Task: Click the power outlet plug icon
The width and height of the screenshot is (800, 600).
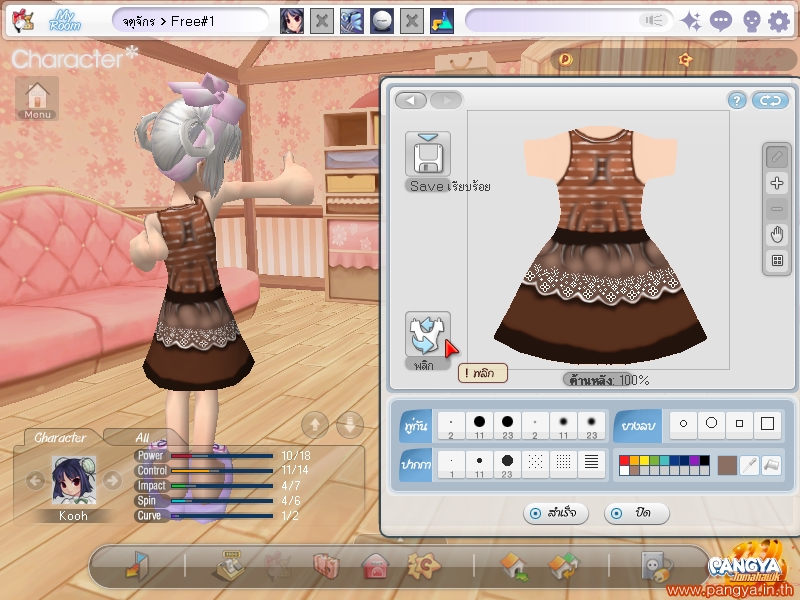Action: 657,565
